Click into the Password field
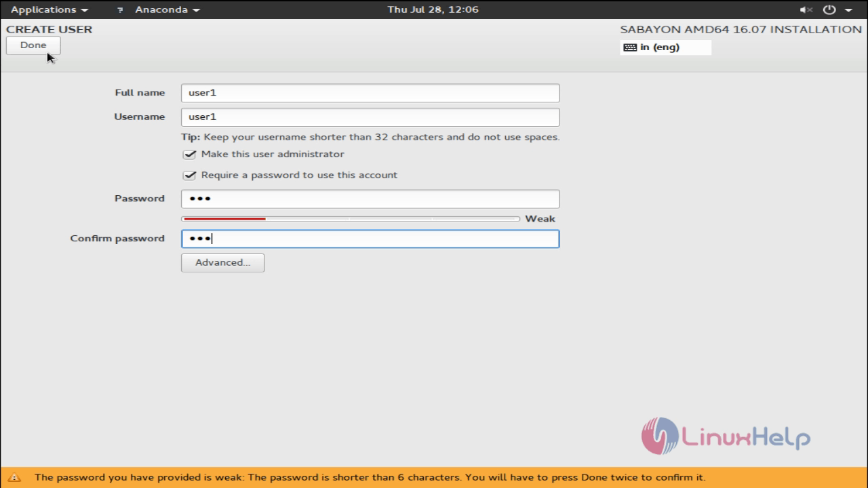The image size is (868, 488). click(370, 199)
